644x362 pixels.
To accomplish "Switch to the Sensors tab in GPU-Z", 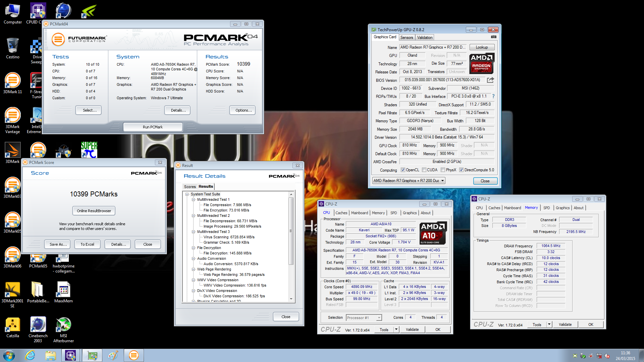I will pyautogui.click(x=407, y=38).
